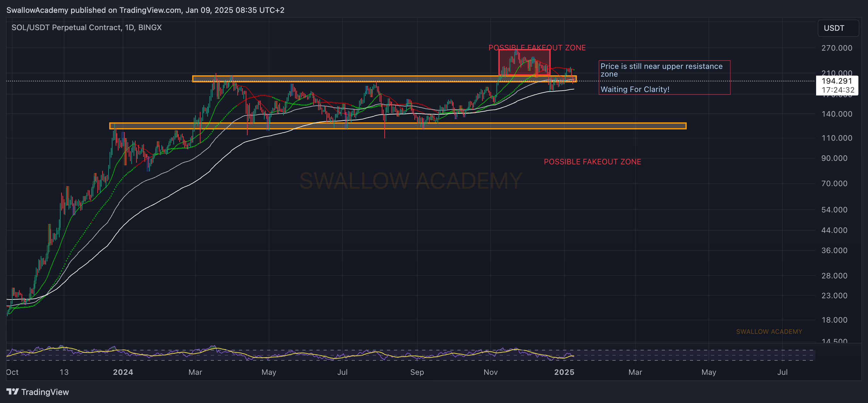Screen dimensions: 868x403
Task: Click the 'Mar' label next to 2024
Action: (195, 372)
